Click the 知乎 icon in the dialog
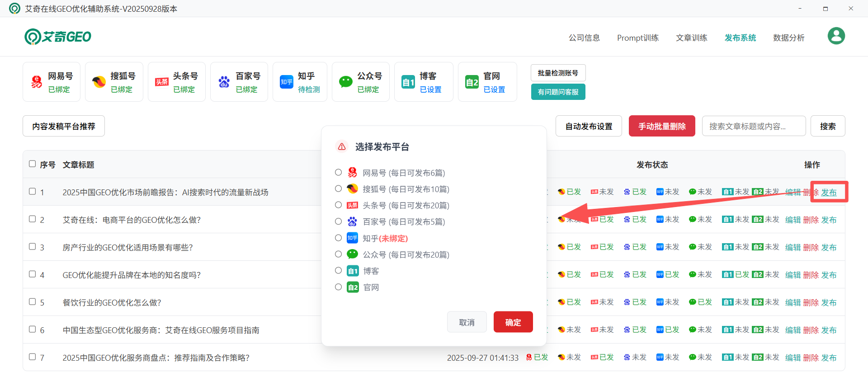 [352, 238]
